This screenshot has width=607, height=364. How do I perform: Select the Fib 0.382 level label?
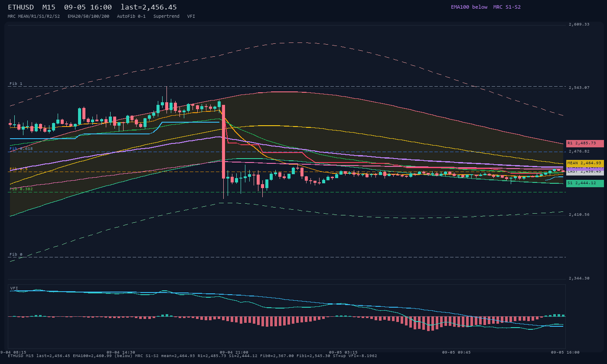(21, 189)
